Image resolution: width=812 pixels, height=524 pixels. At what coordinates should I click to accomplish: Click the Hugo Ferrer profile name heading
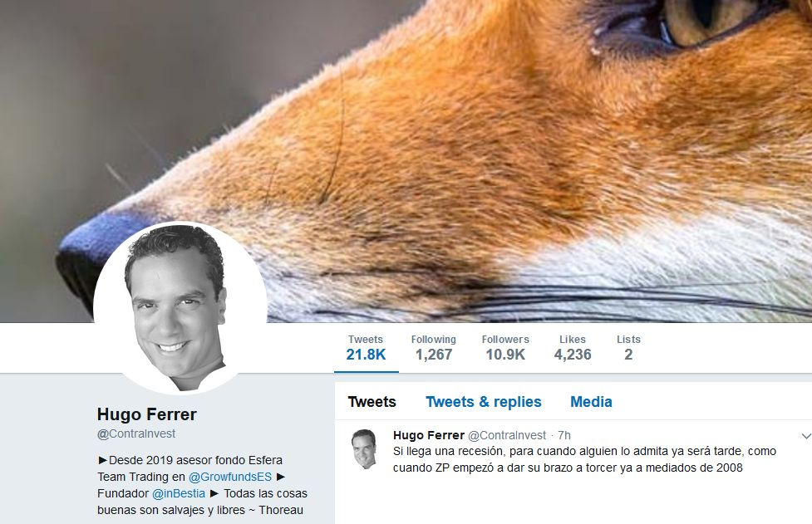tap(147, 414)
